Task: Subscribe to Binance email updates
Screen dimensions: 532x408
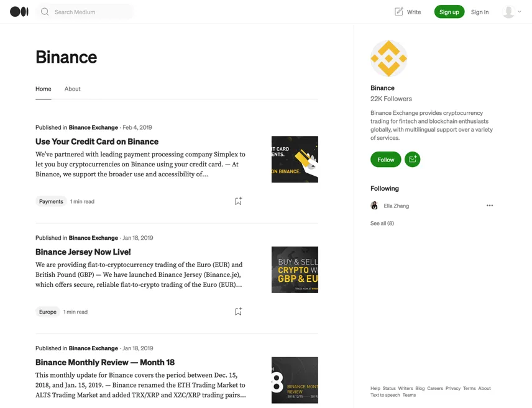Action: [x=413, y=160]
